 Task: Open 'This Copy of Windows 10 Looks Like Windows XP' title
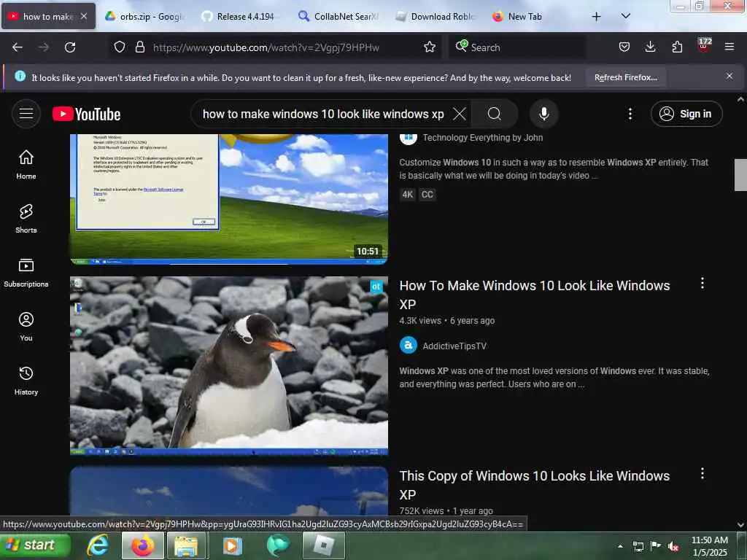tap(534, 485)
